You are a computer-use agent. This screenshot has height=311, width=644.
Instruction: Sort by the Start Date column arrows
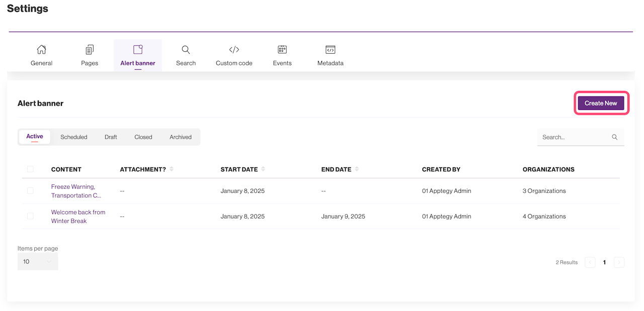coord(263,169)
